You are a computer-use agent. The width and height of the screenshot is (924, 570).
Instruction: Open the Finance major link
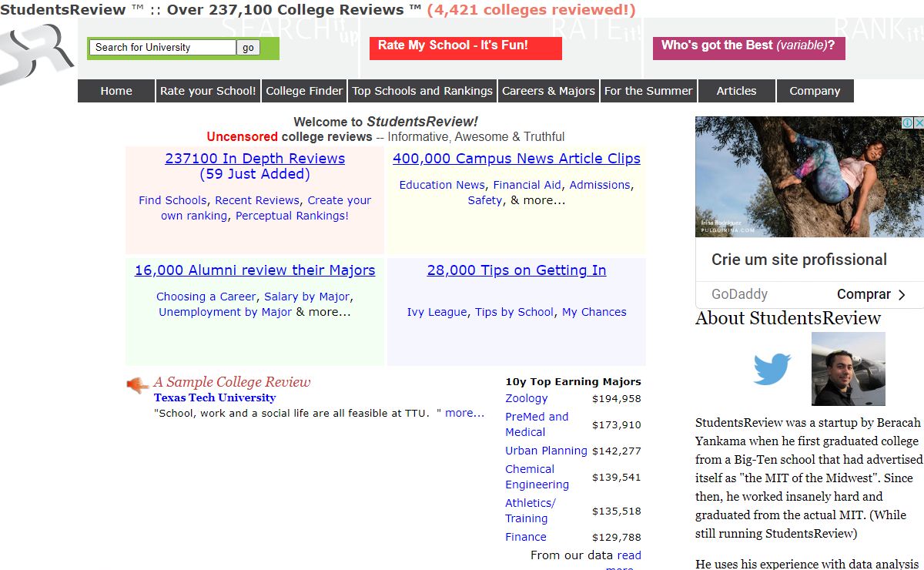click(x=526, y=537)
